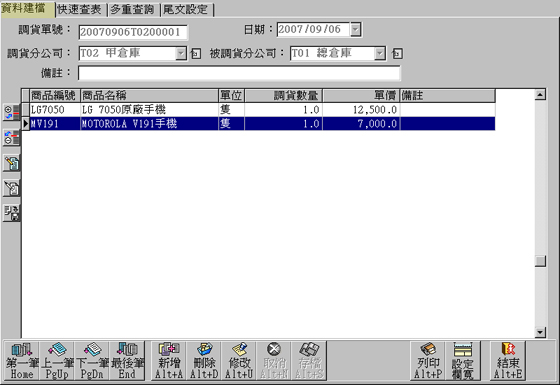Switch to the 資料建檔 tab
Viewport: 560px width, 385px height.
(27, 9)
